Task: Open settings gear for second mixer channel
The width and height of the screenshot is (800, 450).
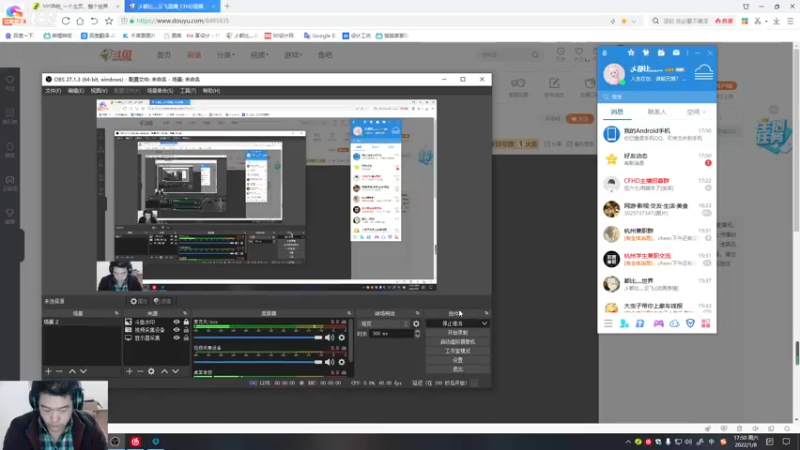Action: [341, 362]
